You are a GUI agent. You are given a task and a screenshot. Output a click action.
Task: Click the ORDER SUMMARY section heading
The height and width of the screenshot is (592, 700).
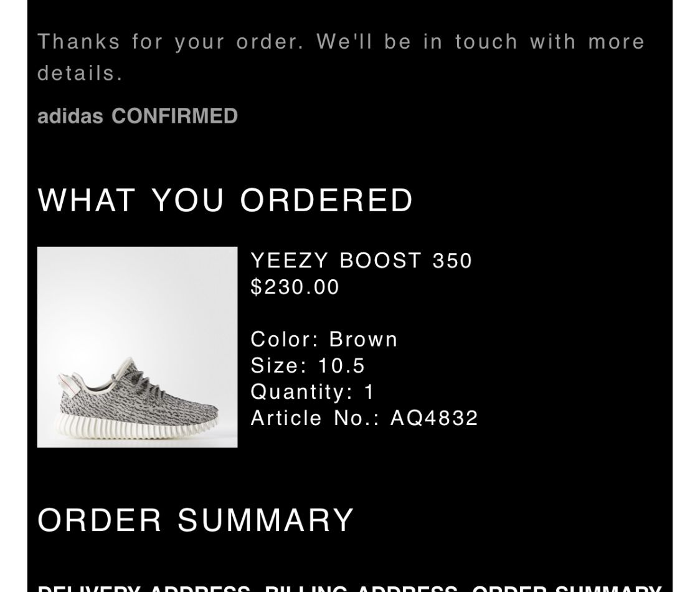(196, 520)
